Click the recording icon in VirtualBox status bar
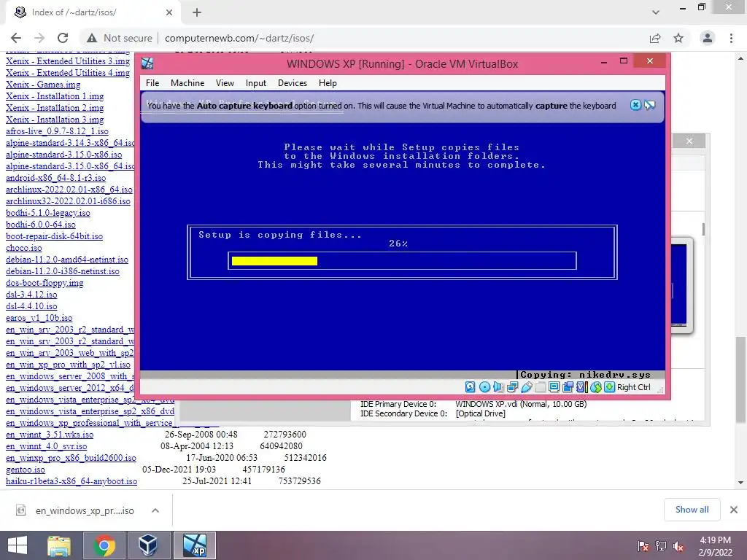This screenshot has height=560, width=747. coord(568,387)
